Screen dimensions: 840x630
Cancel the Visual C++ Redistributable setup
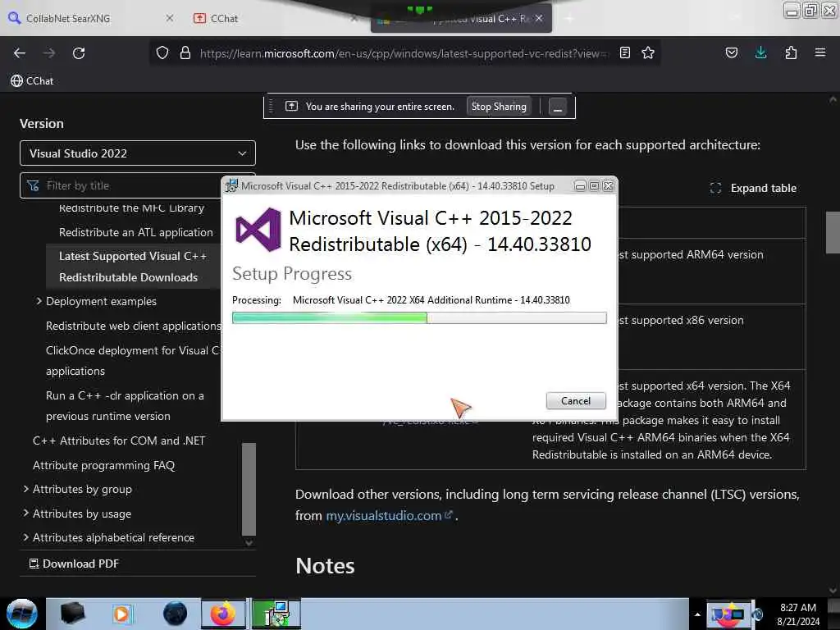click(x=576, y=400)
